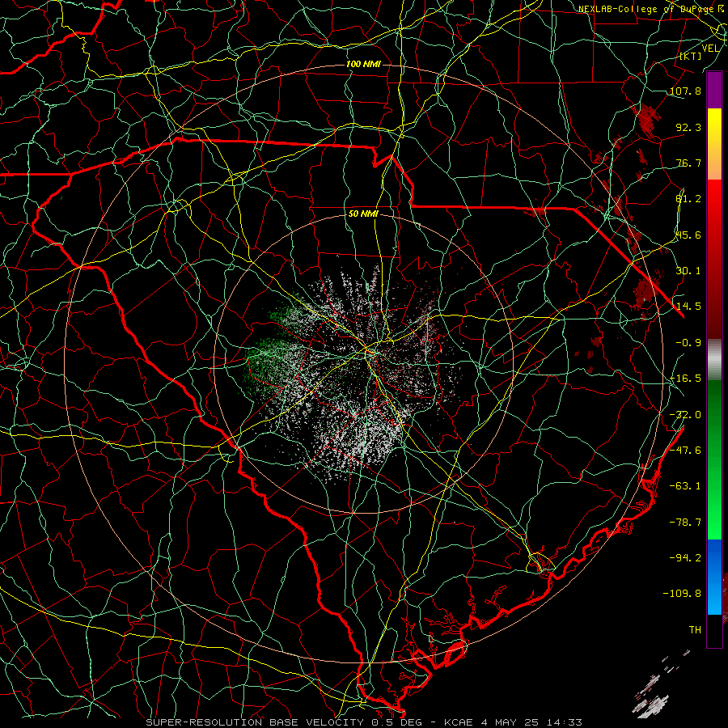Click the -94.2 velocity scale value
This screenshot has height=728, width=728.
point(685,558)
